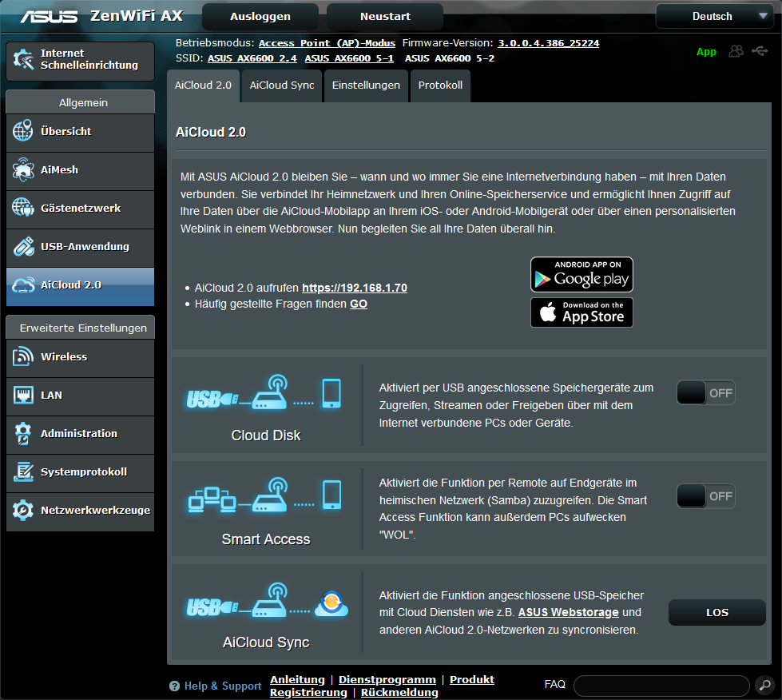Click the AiCloud 2.0 cloud sidebar icon

pos(23,284)
